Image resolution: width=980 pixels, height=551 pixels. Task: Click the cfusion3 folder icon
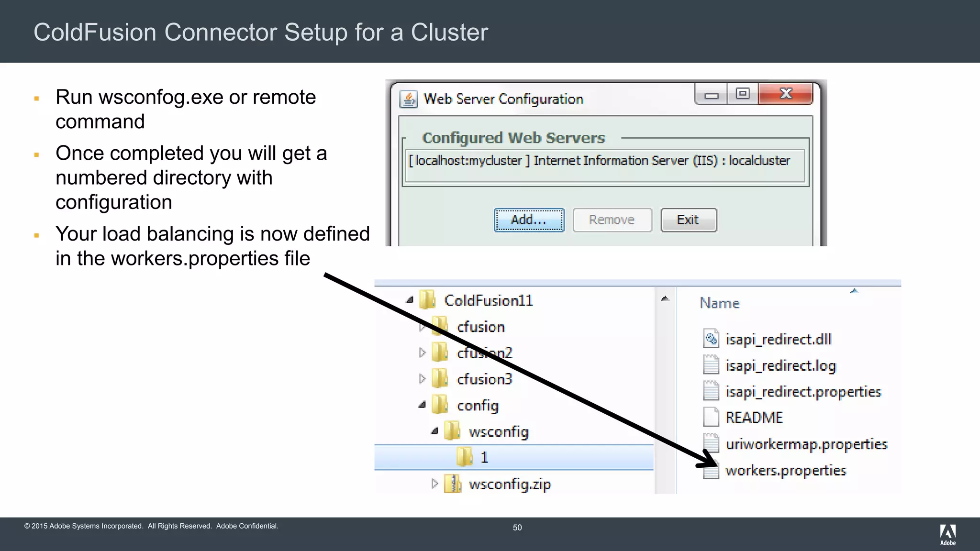[440, 378]
